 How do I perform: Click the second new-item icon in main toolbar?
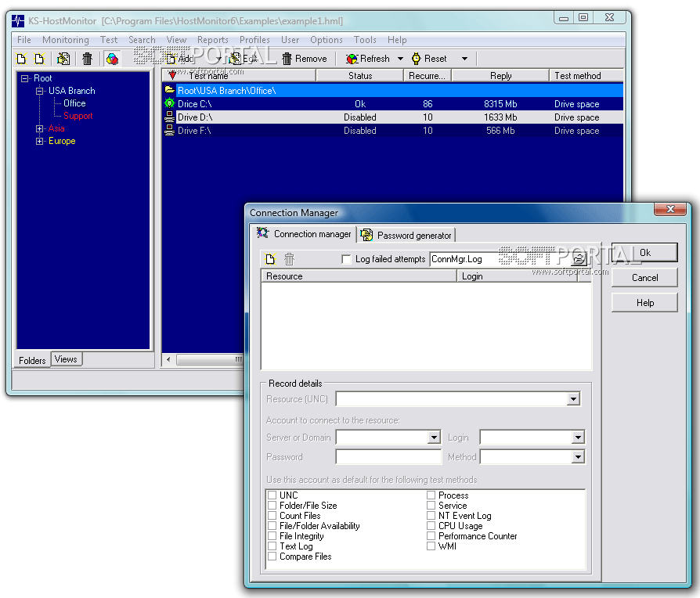point(39,59)
